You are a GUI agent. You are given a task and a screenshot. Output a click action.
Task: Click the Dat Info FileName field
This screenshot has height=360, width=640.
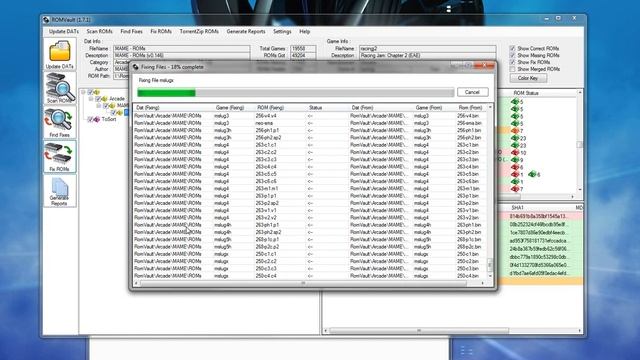[x=181, y=49]
